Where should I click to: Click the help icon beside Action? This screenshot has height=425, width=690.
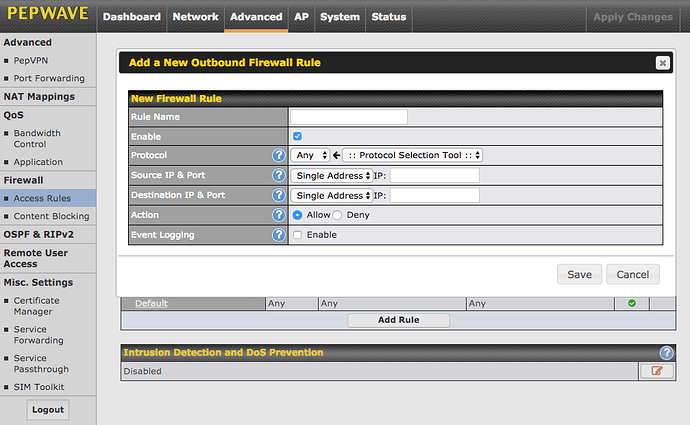[279, 215]
